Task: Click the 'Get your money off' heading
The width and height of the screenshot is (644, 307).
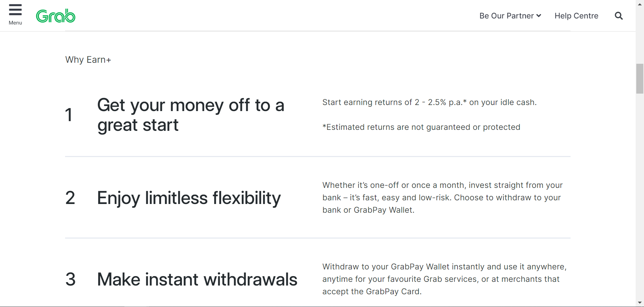Action: [x=191, y=115]
